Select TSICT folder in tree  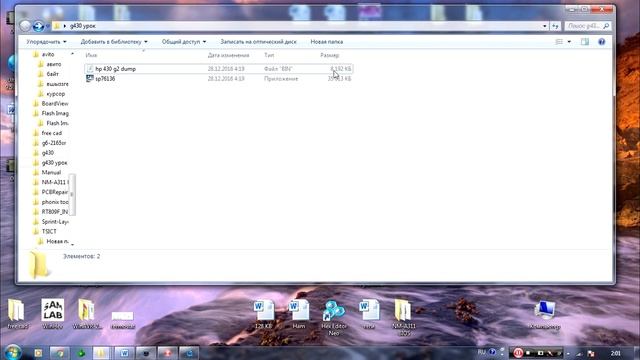49,231
